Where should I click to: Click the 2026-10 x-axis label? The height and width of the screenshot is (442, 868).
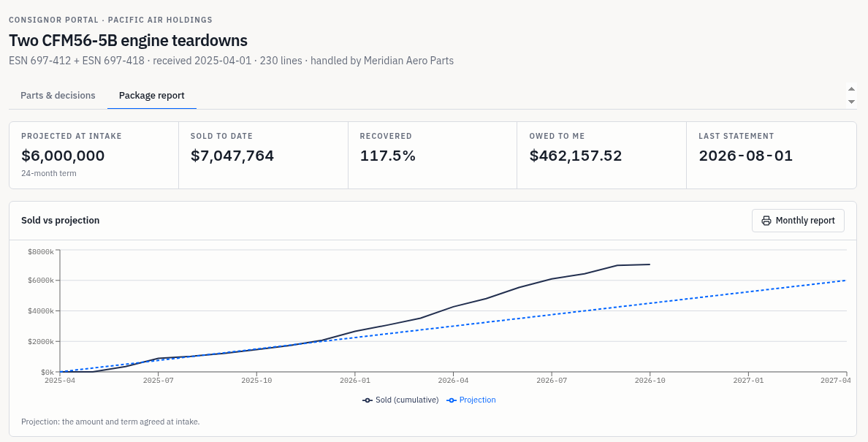650,381
